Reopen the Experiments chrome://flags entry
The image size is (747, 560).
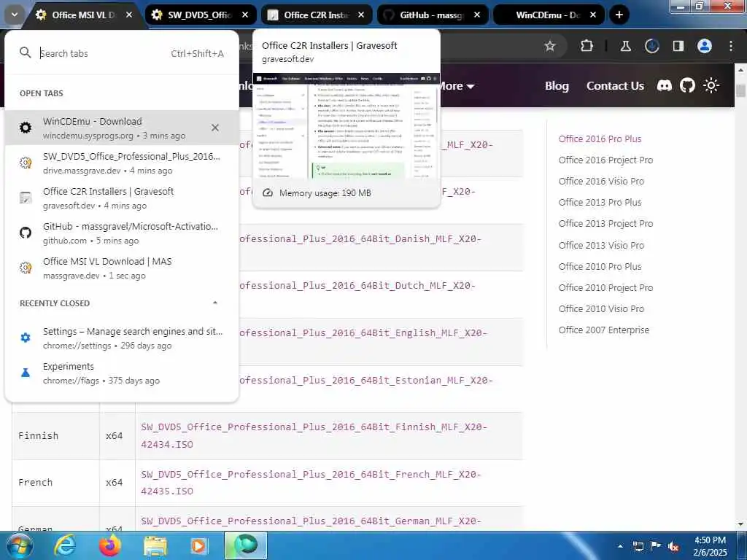click(122, 373)
